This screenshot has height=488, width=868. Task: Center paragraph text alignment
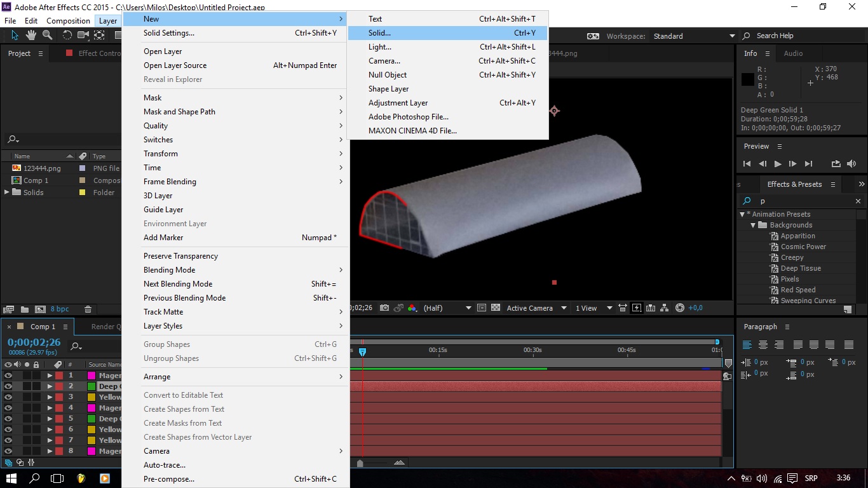click(x=763, y=345)
